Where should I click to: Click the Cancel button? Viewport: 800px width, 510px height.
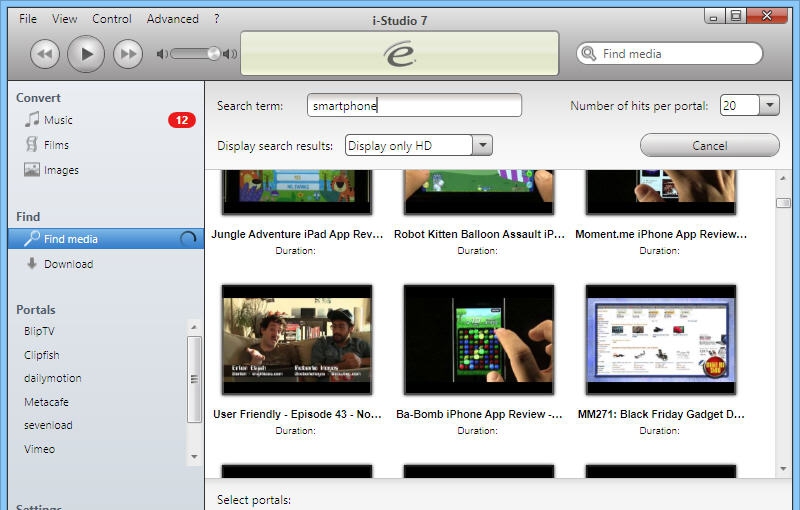click(710, 145)
